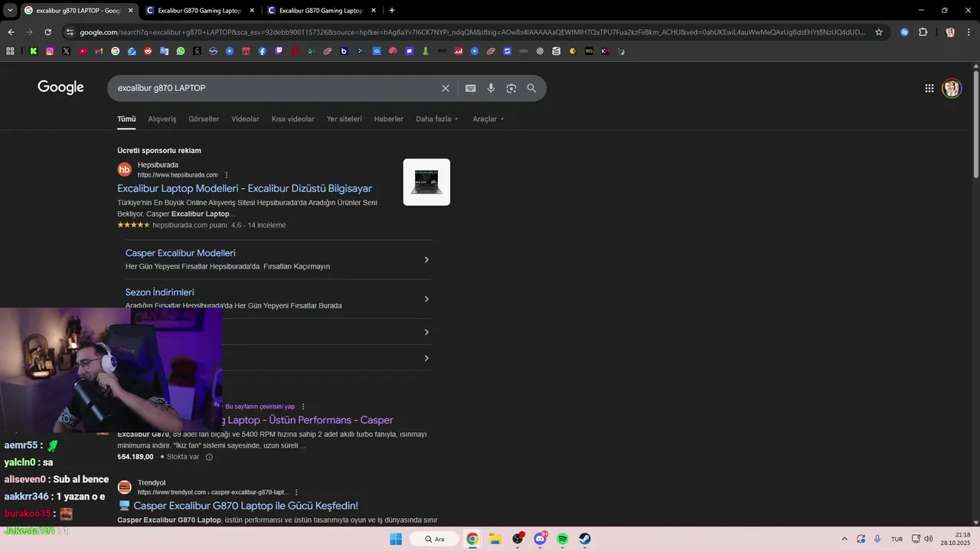Expand the Araçlar tools dropdown
Viewport: 980px width, 551px height.
[x=488, y=119]
